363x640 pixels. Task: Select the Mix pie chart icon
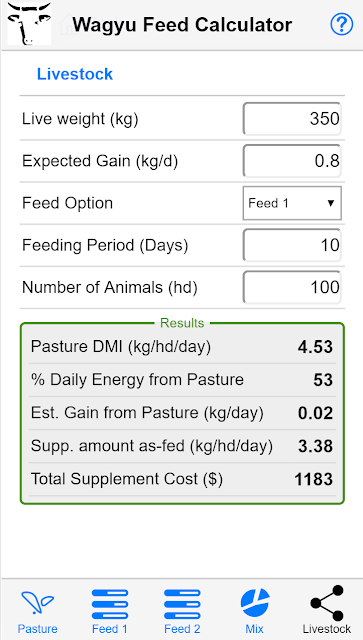[x=255, y=602]
